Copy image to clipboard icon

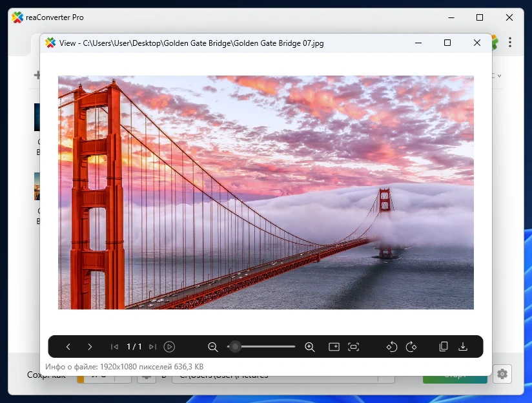444,347
